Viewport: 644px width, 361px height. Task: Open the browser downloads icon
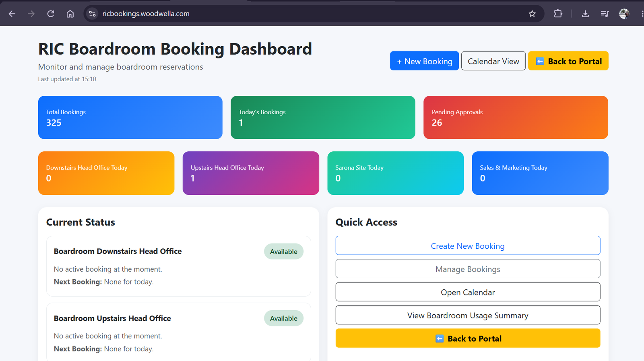(585, 14)
